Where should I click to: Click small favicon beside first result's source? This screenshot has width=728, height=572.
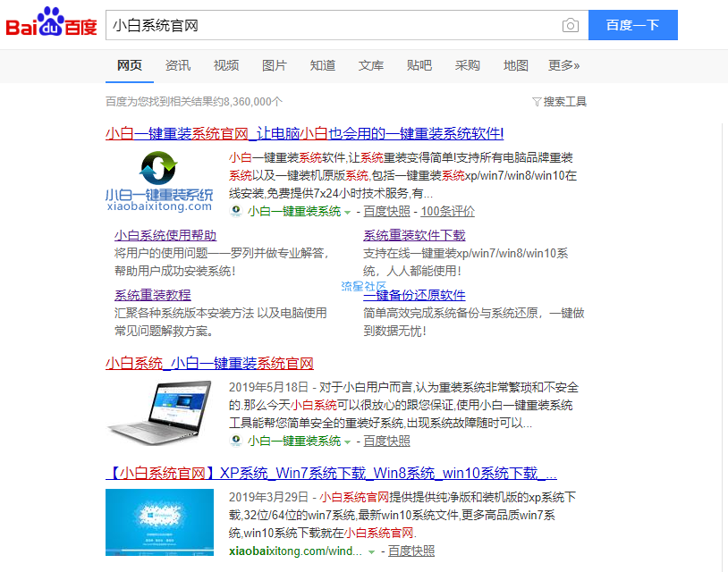coord(236,211)
